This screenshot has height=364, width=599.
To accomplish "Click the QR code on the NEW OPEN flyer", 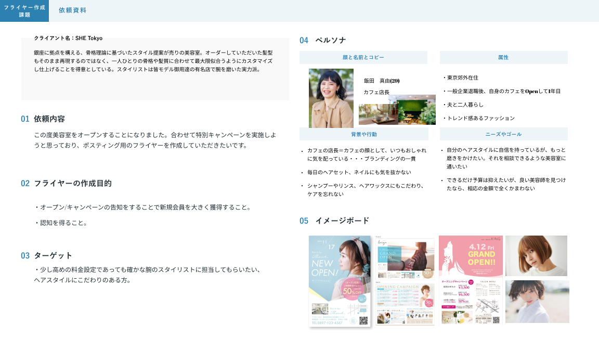I will click(363, 320).
